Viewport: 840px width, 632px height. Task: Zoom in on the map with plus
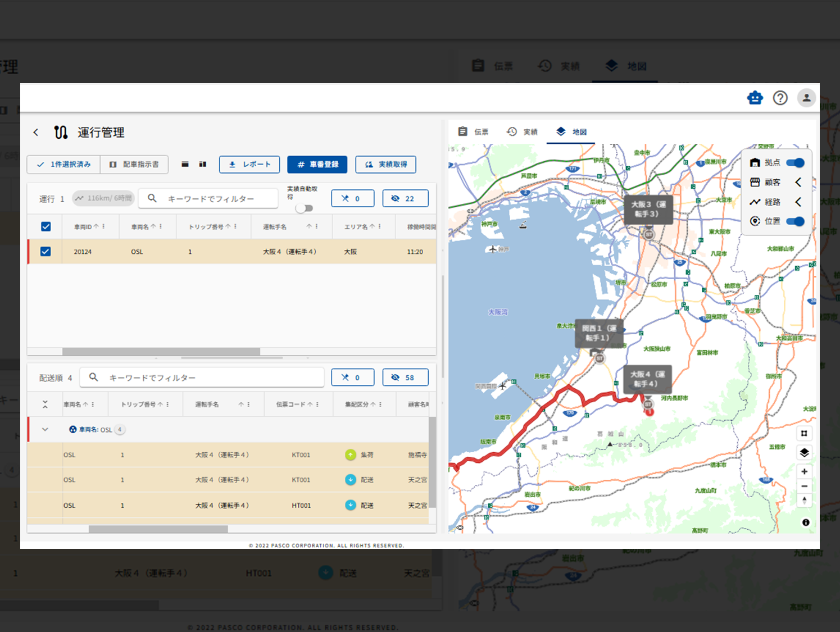(804, 471)
